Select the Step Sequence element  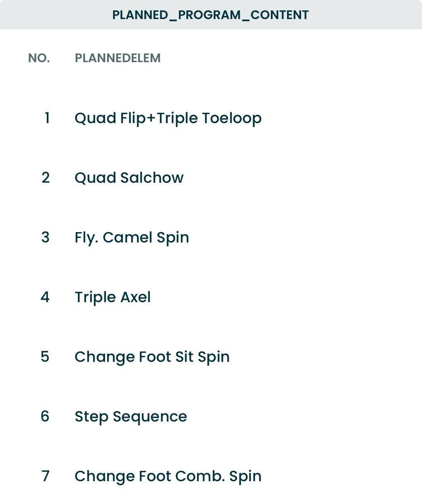pyautogui.click(x=131, y=417)
